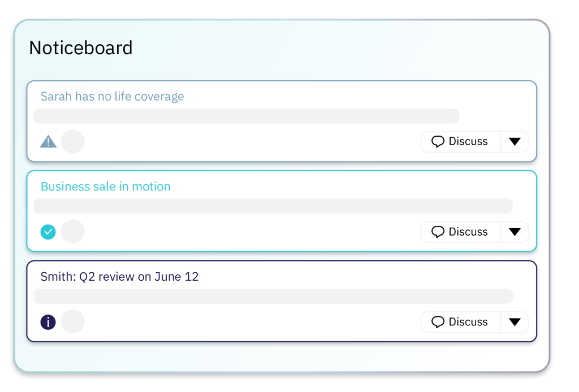The width and height of the screenshot is (579, 392).
Task: Open the 'Business sale in motion' title
Action: (x=106, y=186)
